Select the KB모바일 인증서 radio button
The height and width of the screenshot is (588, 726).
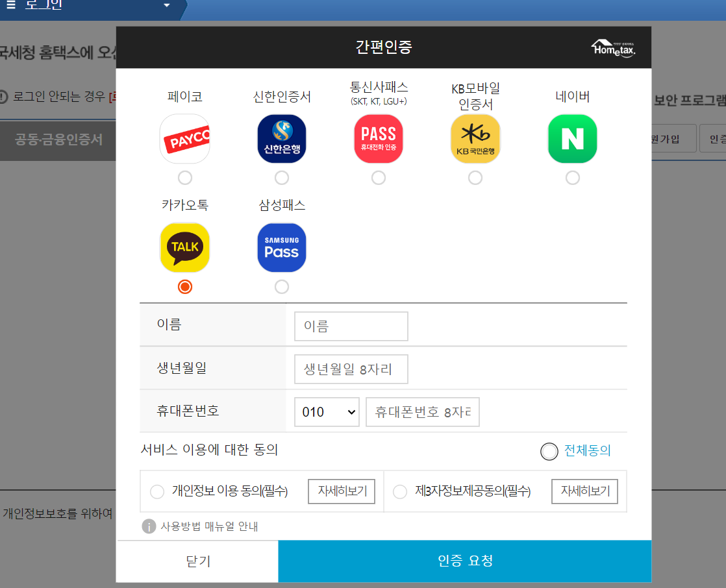tap(475, 178)
